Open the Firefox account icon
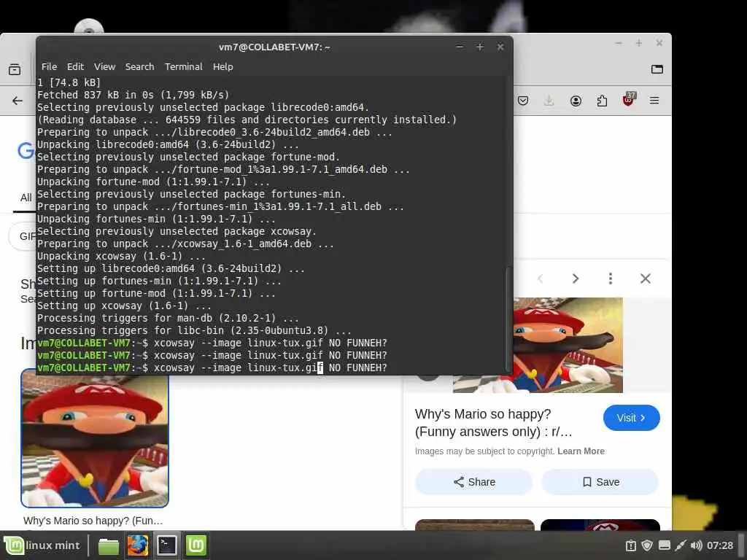Viewport: 747px width, 560px height. point(576,101)
